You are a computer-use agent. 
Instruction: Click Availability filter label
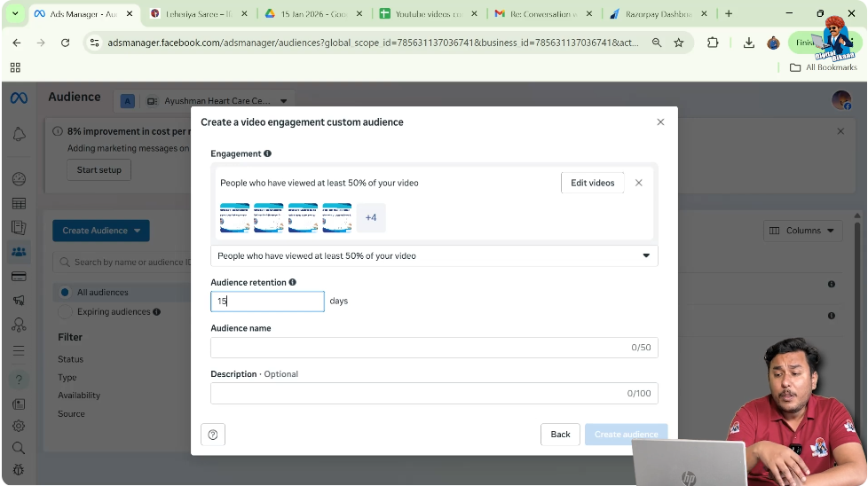pyautogui.click(x=79, y=396)
